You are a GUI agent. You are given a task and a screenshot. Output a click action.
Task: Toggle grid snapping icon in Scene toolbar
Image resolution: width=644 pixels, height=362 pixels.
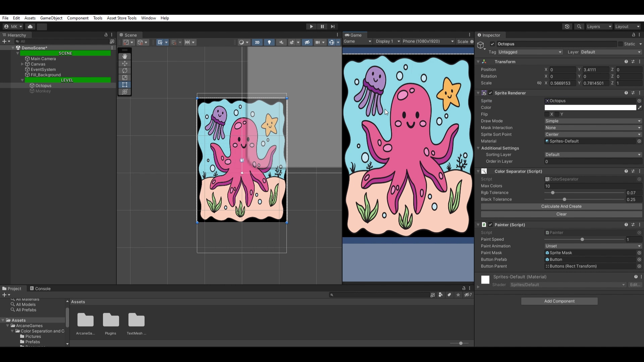pos(173,42)
